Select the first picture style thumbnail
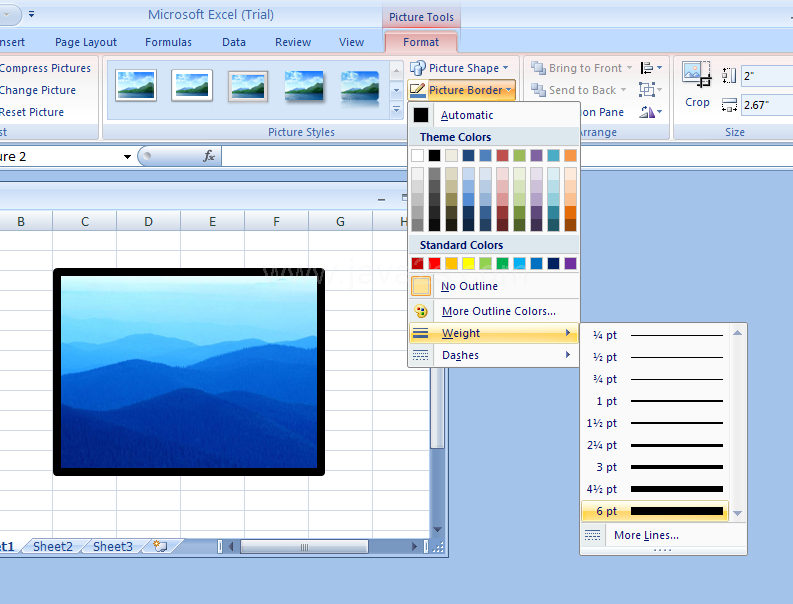Screen dimensions: 793x604 (x=136, y=85)
